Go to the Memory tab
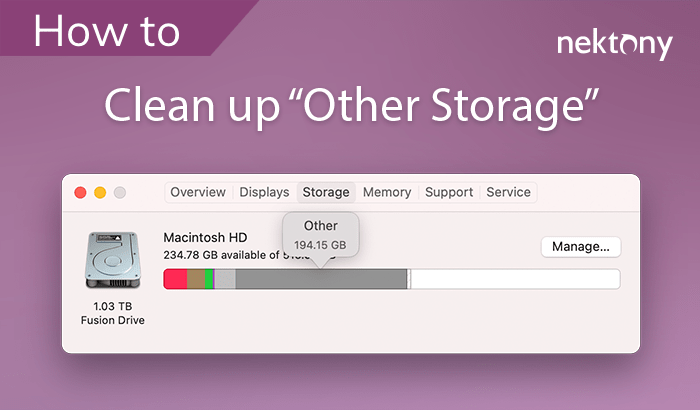 point(387,192)
